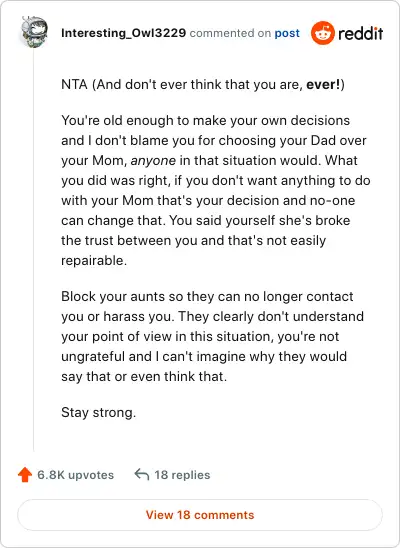Open the Interesting_Owl3229 username profile
Image resolution: width=400 pixels, height=548 pixels.
tap(123, 33)
